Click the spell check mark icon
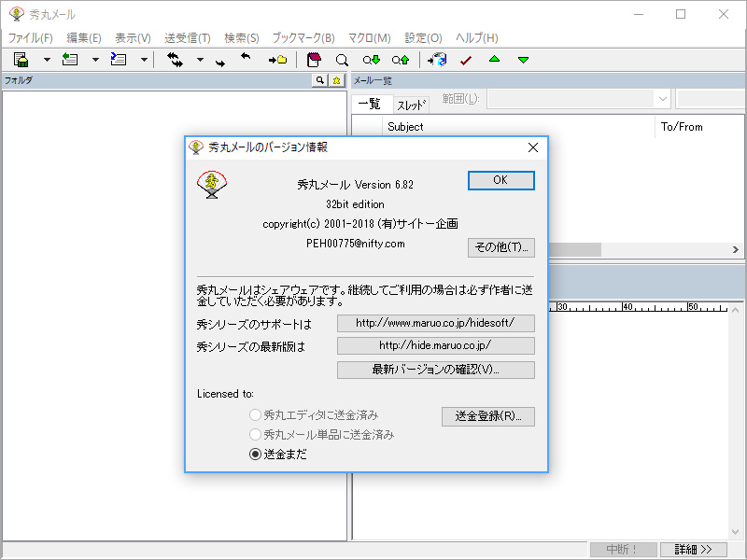Screen dimensions: 747x560 point(465,59)
